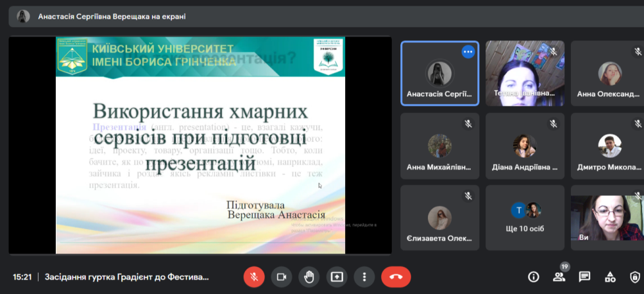Click meeting title 'Засідання гуртка Градієнт'
644x294 pixels.
point(126,277)
